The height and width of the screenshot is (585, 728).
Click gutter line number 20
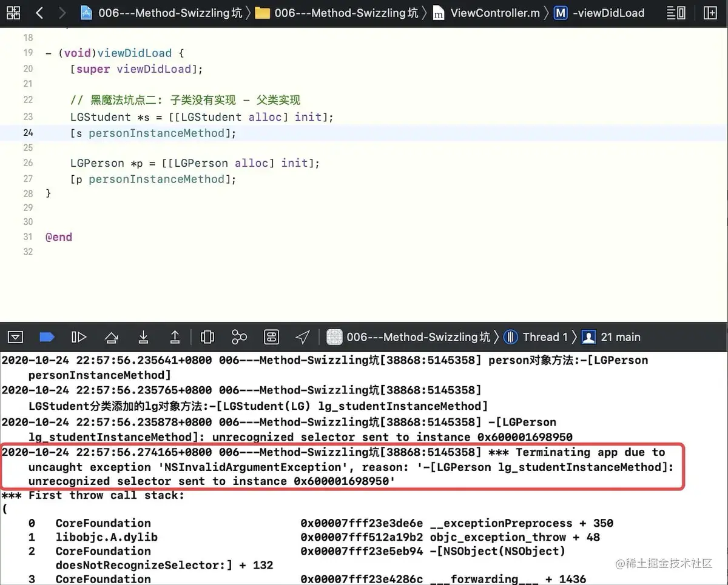tap(28, 69)
